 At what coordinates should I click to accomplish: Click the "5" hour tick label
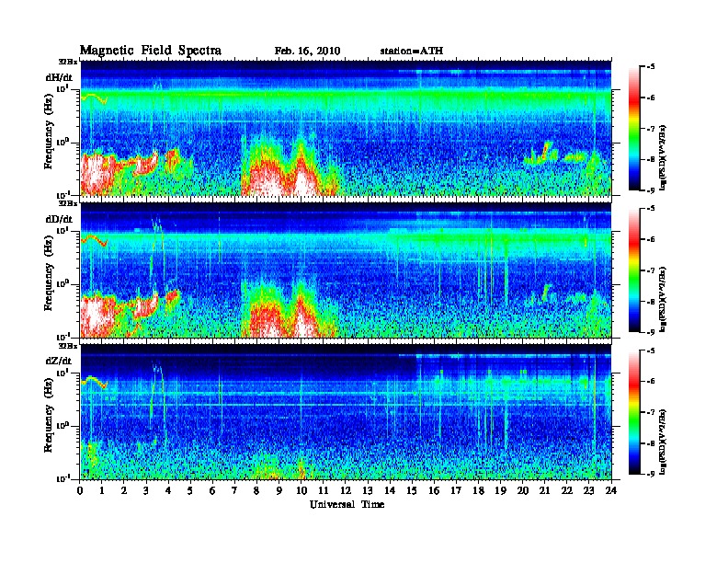(190, 491)
